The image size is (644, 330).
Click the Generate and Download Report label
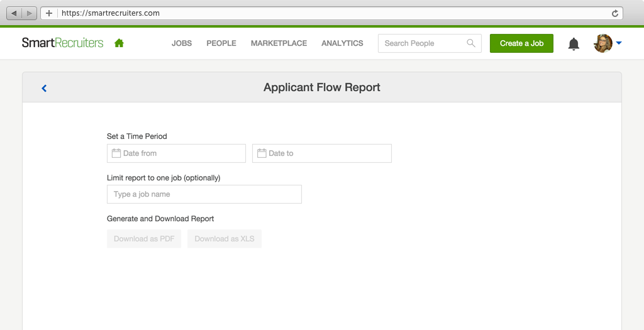pos(160,219)
